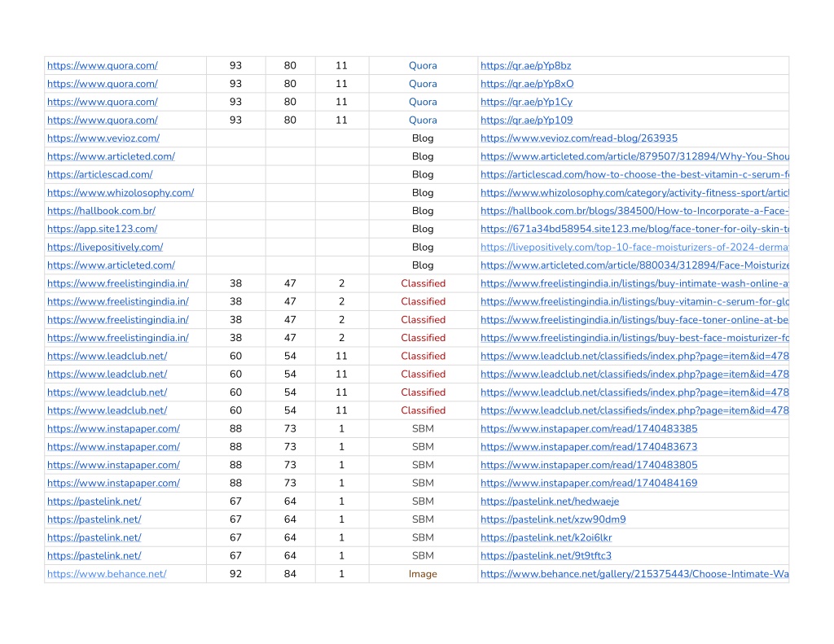This screenshot has height=644, width=834.
Task: Select "SBM" cell in instapaper 1740483805 row
Action: coord(423,464)
